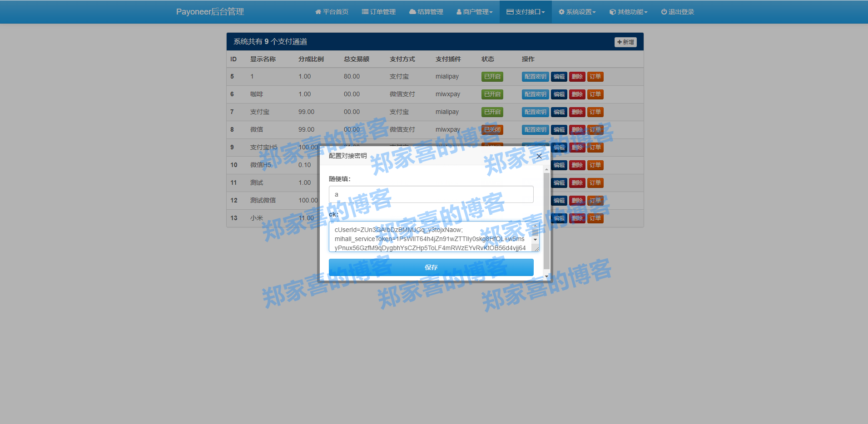The image size is (868, 424).
Task: Click 订单 for channel 微信H5
Action: pyautogui.click(x=595, y=165)
